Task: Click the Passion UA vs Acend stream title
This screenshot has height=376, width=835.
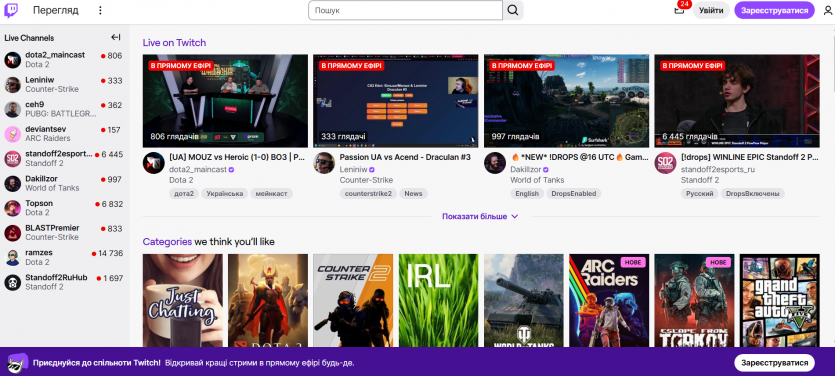Action: click(405, 158)
